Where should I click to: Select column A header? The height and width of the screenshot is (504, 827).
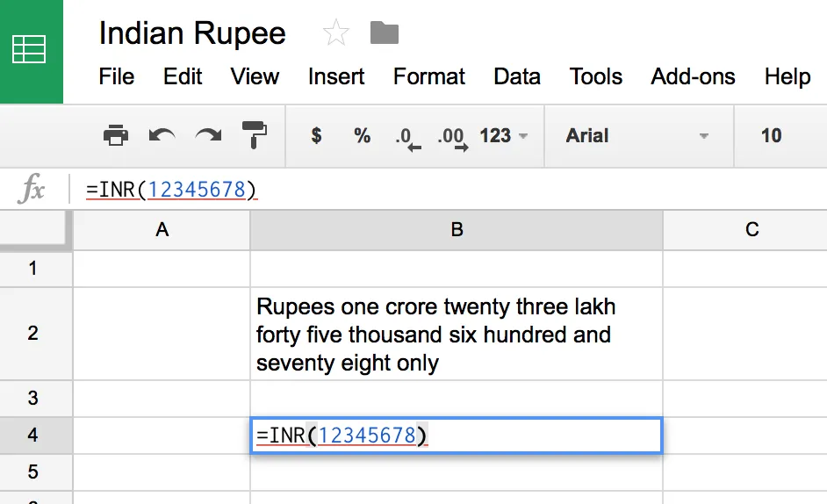point(162,229)
